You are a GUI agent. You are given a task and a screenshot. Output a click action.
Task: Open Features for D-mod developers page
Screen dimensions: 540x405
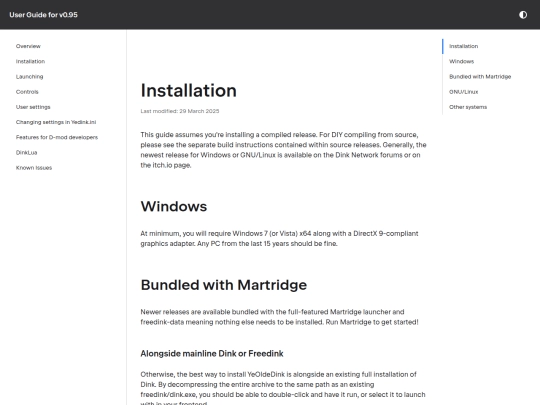57,137
